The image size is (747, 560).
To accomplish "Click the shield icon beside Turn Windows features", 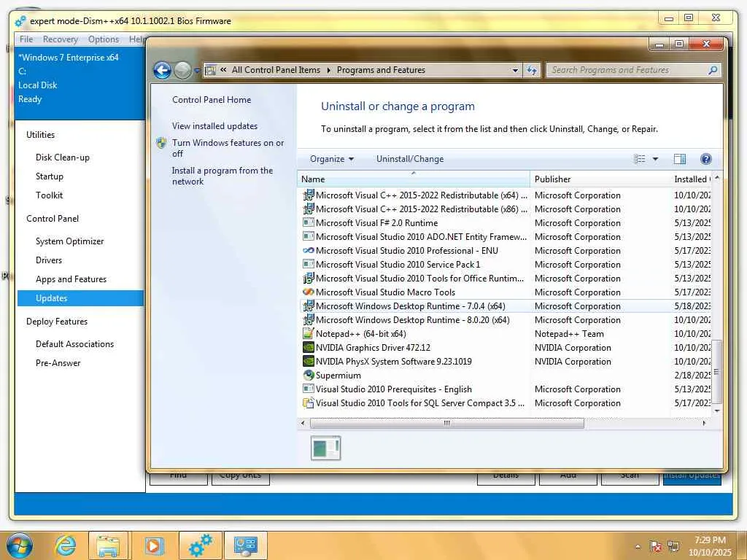I will [x=161, y=143].
